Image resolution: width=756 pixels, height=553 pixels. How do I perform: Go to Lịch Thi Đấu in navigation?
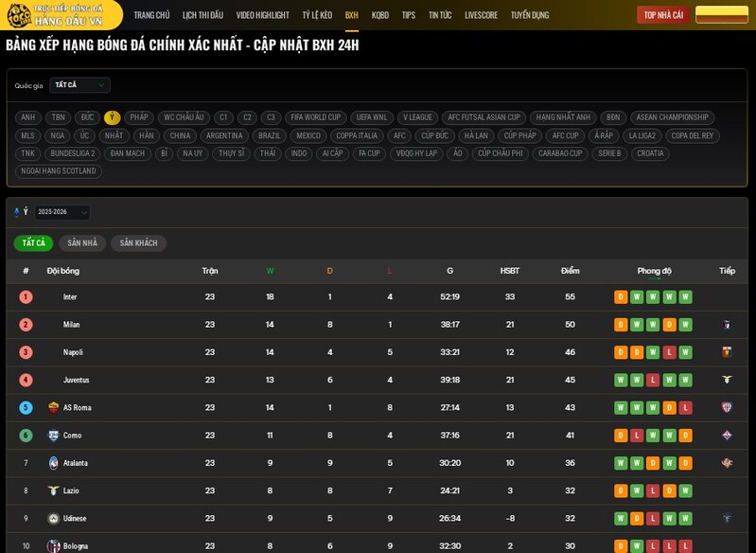coord(202,15)
